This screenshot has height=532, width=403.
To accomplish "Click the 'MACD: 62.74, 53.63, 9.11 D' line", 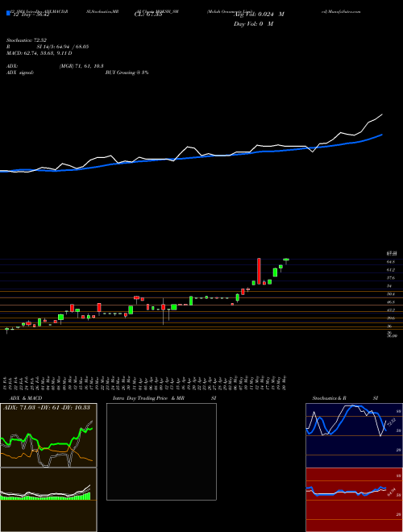I will pos(39,53).
